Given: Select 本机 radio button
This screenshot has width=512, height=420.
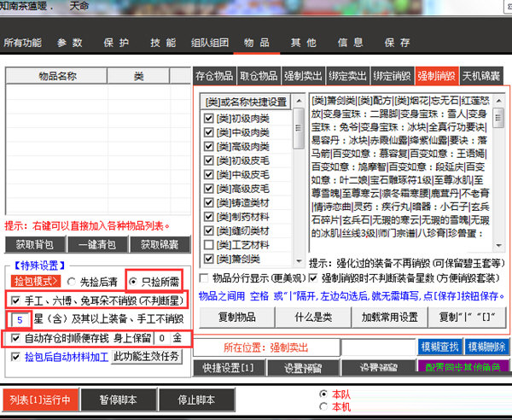Looking at the screenshot, I should point(323,406).
